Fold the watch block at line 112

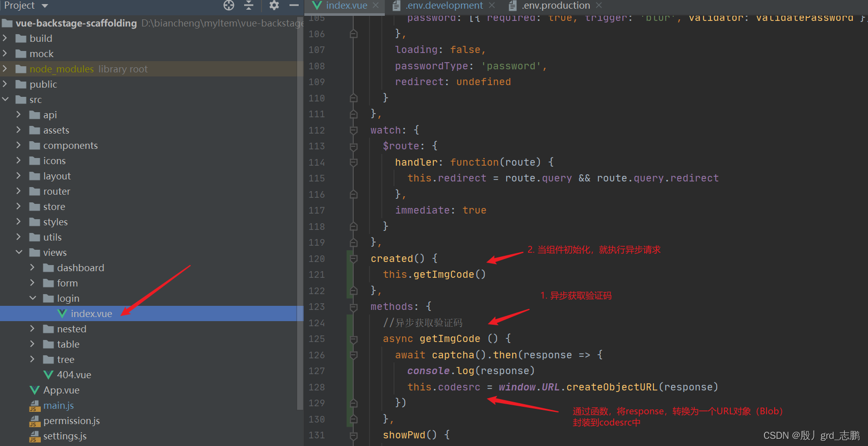coord(353,130)
